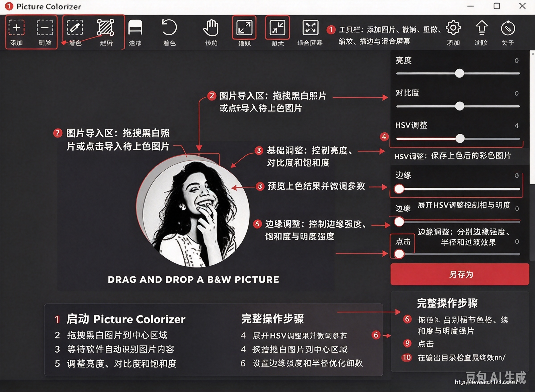Click the right panel vertical scrollbar
Image resolution: width=535 pixels, height=392 pixels.
coord(532,117)
